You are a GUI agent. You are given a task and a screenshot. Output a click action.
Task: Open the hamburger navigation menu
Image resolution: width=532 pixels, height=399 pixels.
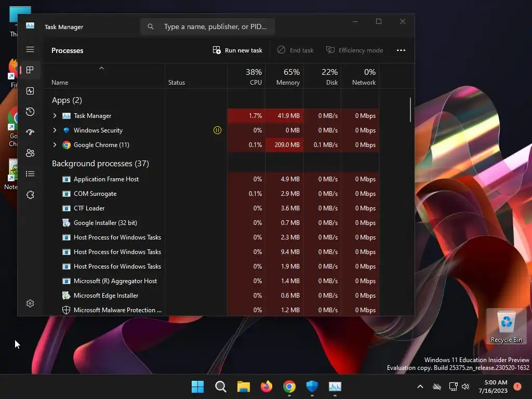pos(30,49)
